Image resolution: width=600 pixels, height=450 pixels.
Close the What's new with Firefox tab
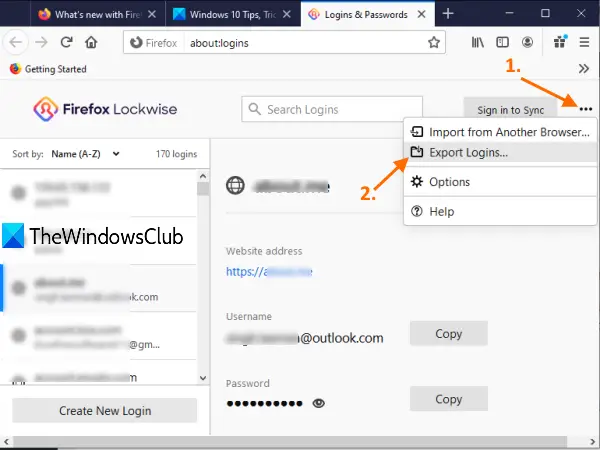point(152,15)
